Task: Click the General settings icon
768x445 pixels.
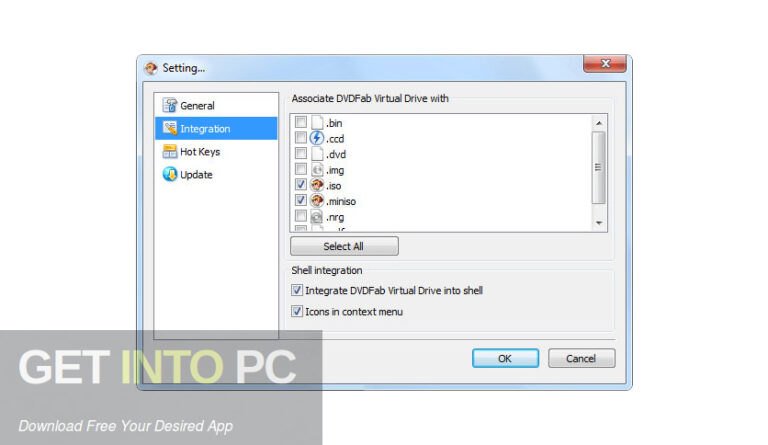Action: point(169,105)
